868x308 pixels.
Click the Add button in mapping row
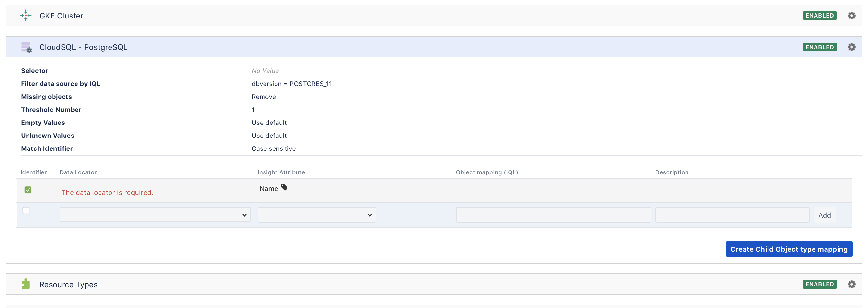tap(825, 215)
